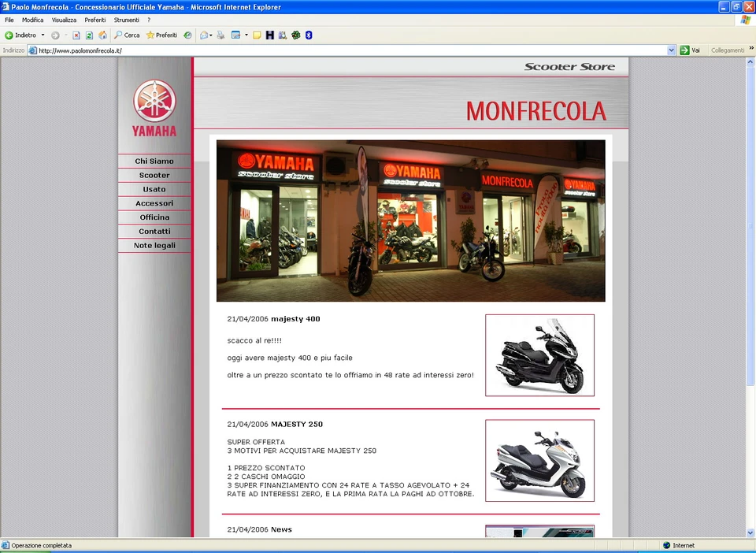
Task: Click the address bar URL field
Action: coord(352,50)
